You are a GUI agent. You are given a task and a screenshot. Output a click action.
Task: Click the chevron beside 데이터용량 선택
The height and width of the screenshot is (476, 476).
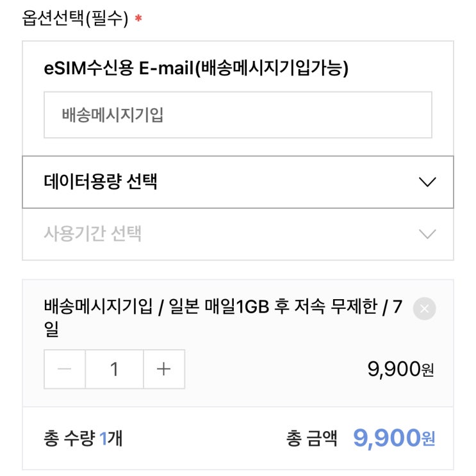(427, 182)
